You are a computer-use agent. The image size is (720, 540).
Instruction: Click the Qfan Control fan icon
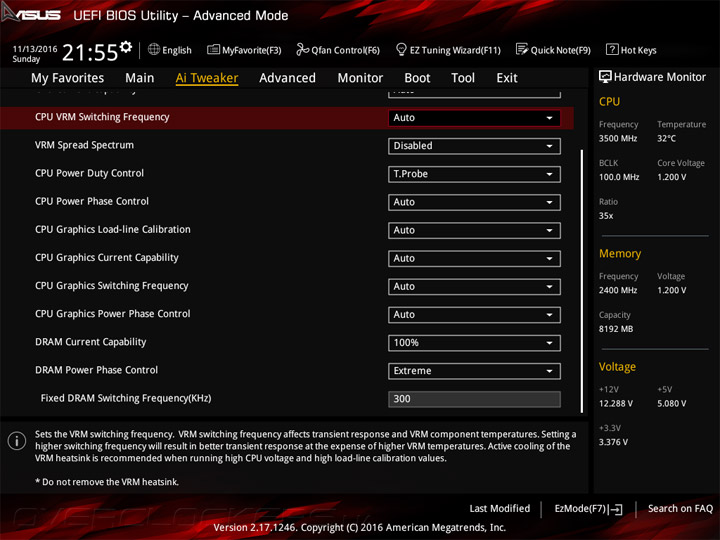pyautogui.click(x=302, y=49)
